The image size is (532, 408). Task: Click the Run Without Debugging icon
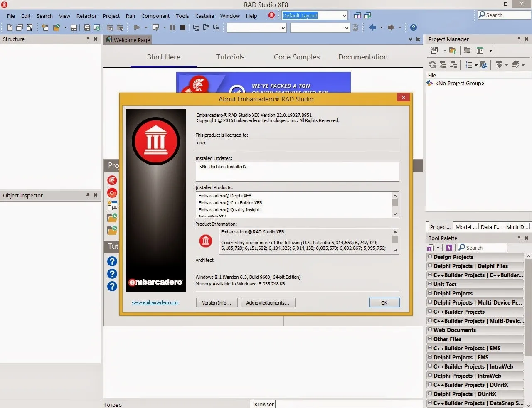click(156, 27)
